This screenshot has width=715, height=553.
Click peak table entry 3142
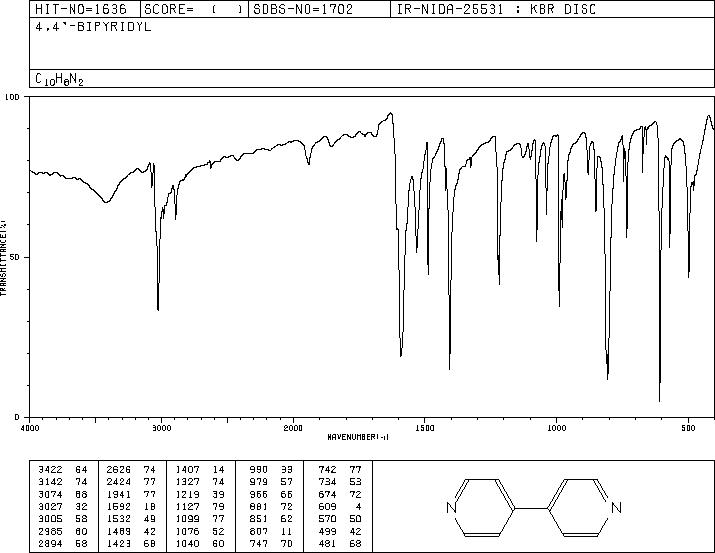tap(50, 481)
